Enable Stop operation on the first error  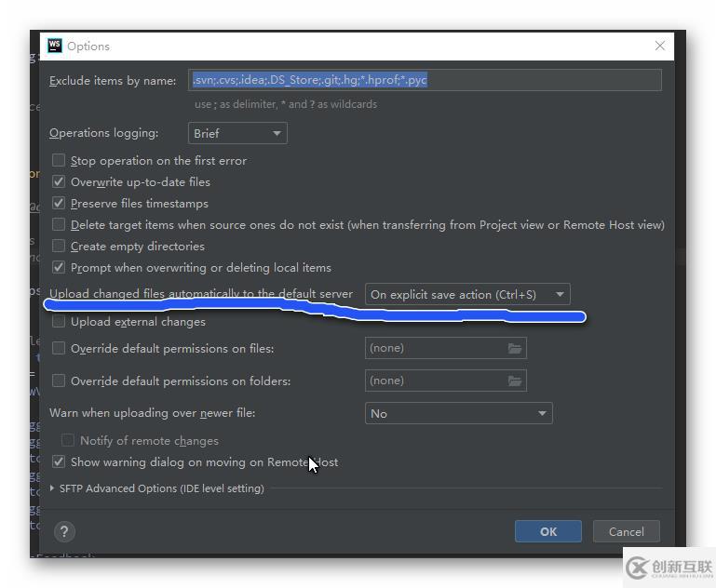[x=59, y=160]
